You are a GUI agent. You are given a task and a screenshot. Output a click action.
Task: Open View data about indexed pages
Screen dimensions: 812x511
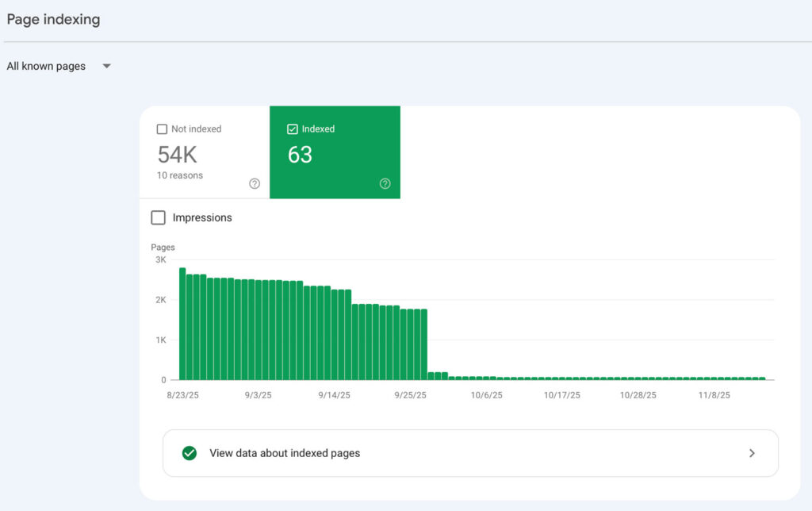285,453
